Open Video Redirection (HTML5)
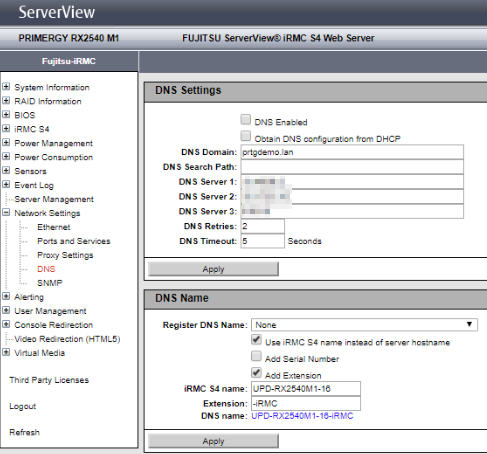The height and width of the screenshot is (454, 487). click(x=67, y=339)
